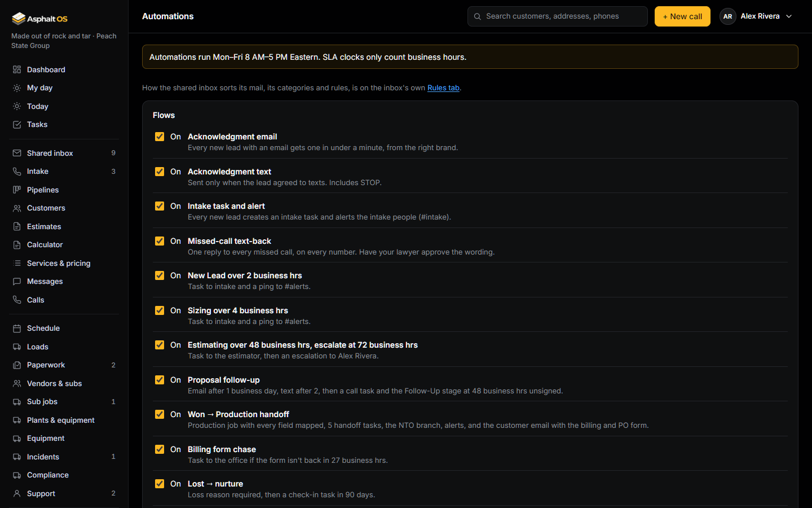The image size is (812, 508).
Task: Click the Equipment truck icon
Action: (x=17, y=439)
